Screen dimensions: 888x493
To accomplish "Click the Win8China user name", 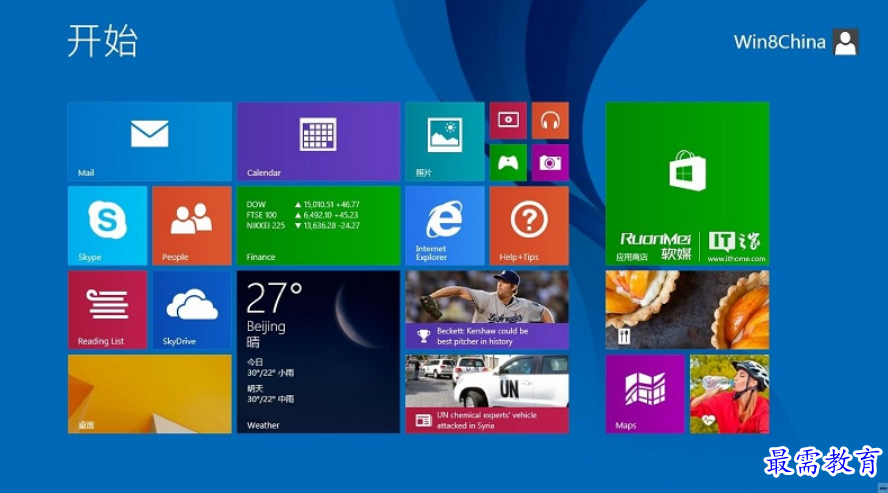I will click(779, 42).
